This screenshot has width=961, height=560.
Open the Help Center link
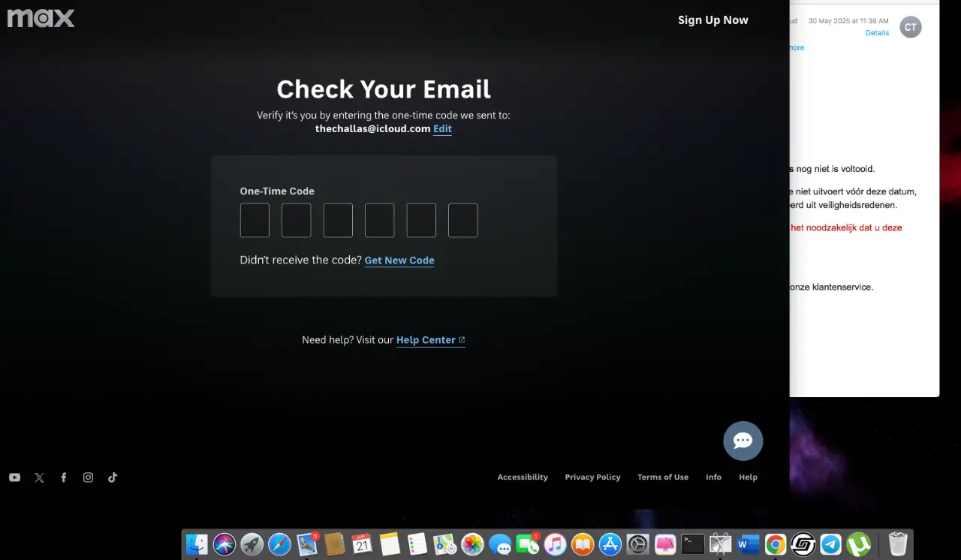point(430,340)
